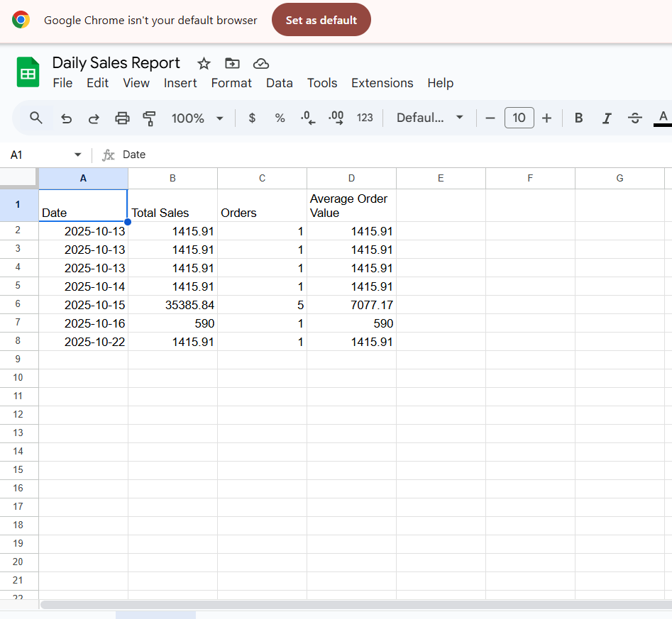Viewport: 672px width, 619px height.
Task: Click the Set as default button
Action: 321,20
